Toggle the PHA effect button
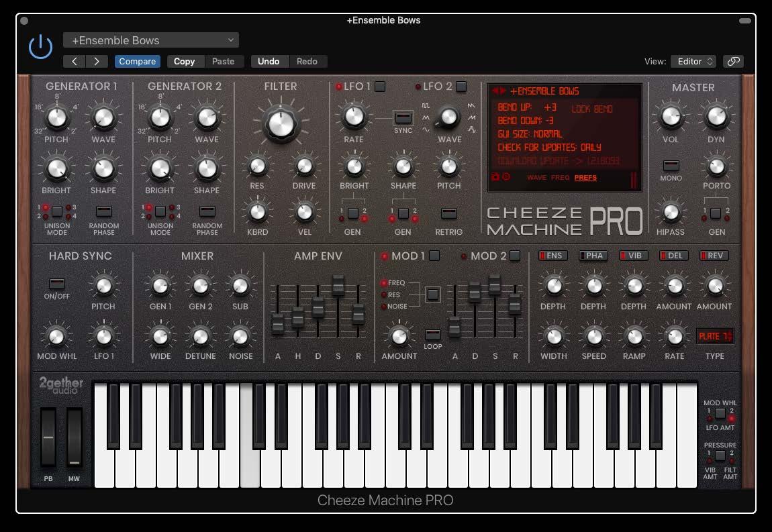 click(x=593, y=256)
